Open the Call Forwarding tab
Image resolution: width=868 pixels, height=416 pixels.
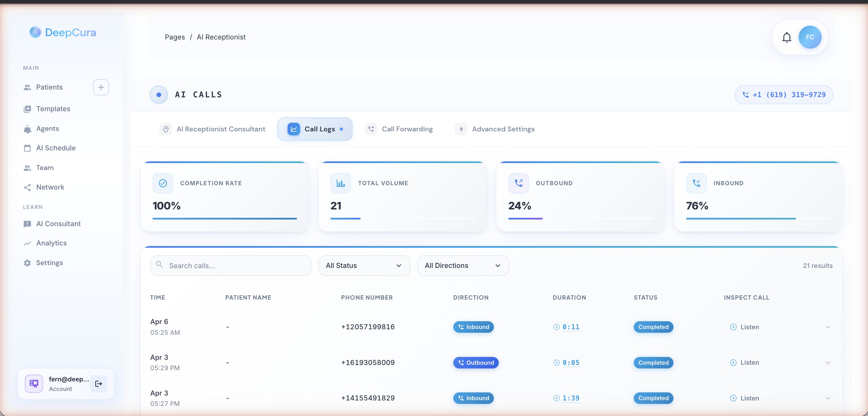click(399, 129)
